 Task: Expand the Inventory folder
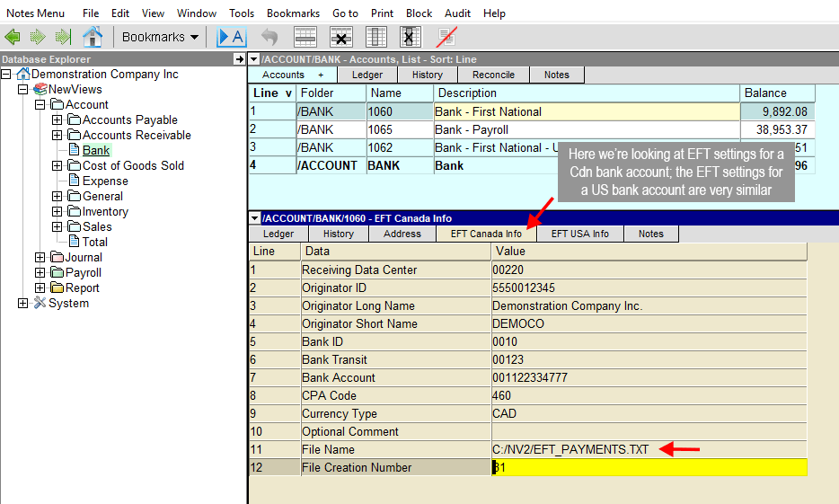tap(57, 211)
